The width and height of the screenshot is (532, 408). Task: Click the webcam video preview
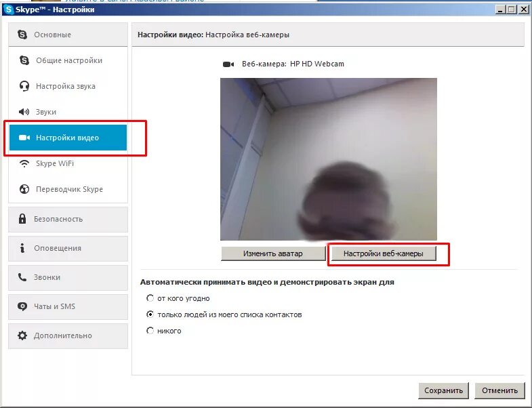point(329,159)
